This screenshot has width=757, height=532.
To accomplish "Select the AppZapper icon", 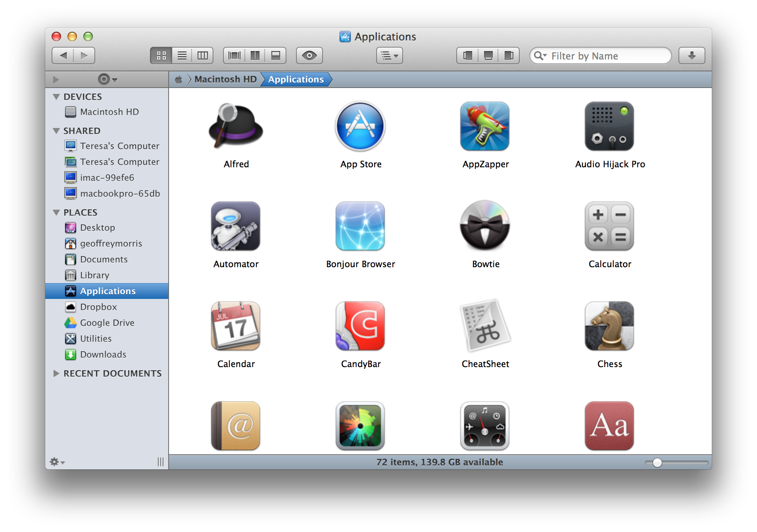I will click(485, 126).
